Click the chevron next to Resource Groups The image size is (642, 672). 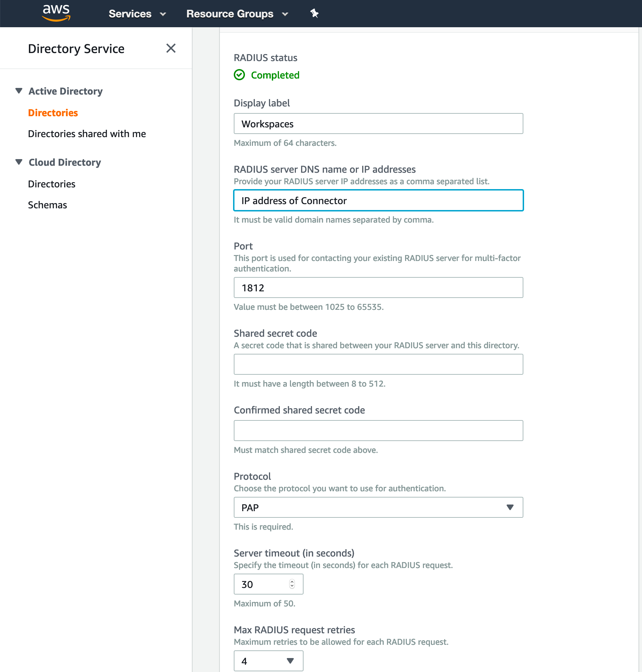click(285, 14)
